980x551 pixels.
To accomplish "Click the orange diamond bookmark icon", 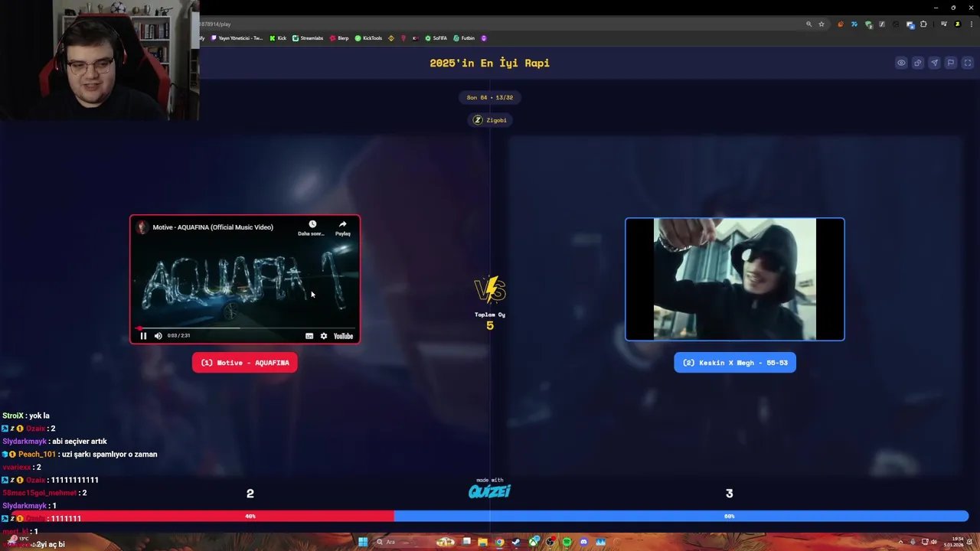I will tap(391, 38).
